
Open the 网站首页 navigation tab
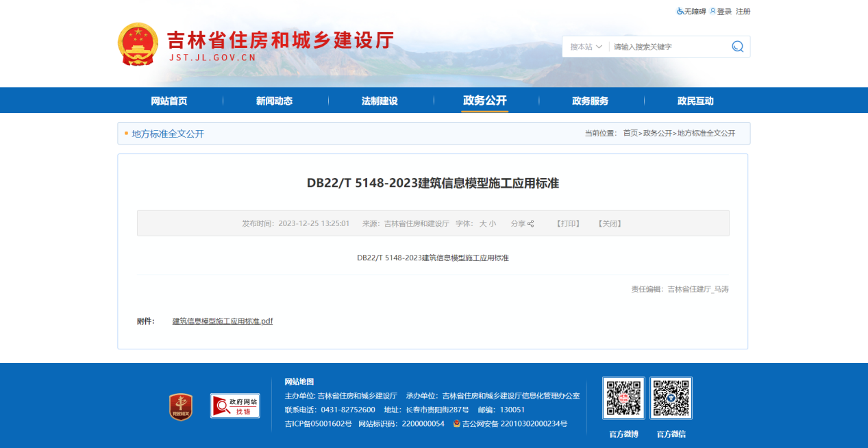169,101
